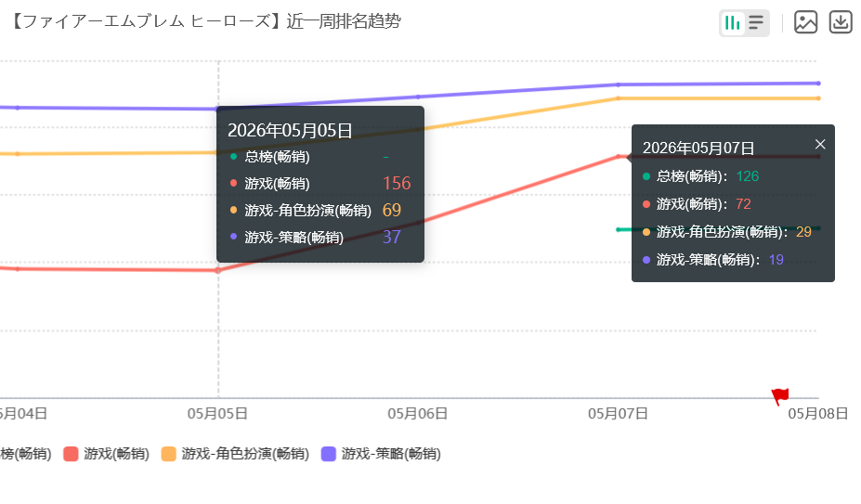Click 2026年05月05日 tooltip heading
This screenshot has height=504, width=861.
pyautogui.click(x=290, y=131)
